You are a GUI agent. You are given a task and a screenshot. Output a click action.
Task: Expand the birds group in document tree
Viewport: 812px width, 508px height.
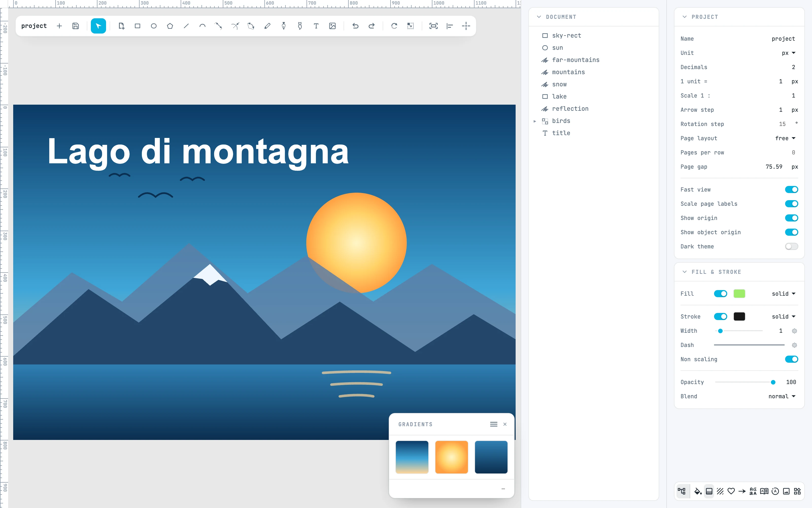(x=535, y=121)
